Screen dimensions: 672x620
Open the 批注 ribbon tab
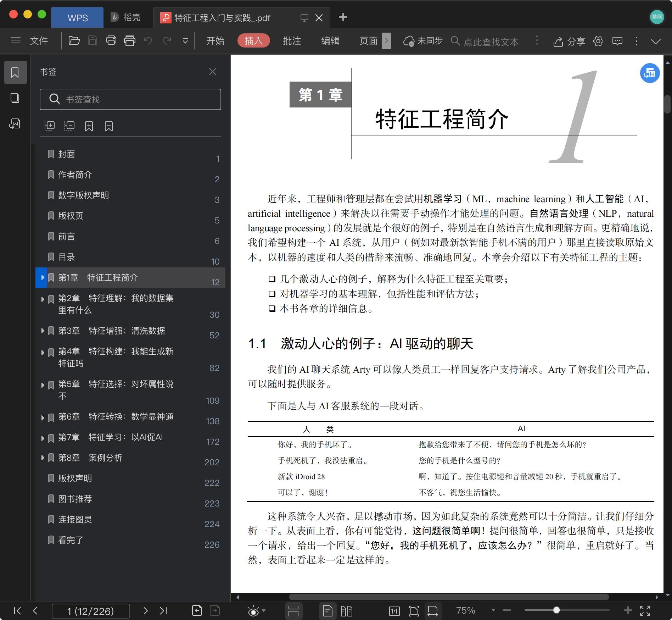point(292,41)
